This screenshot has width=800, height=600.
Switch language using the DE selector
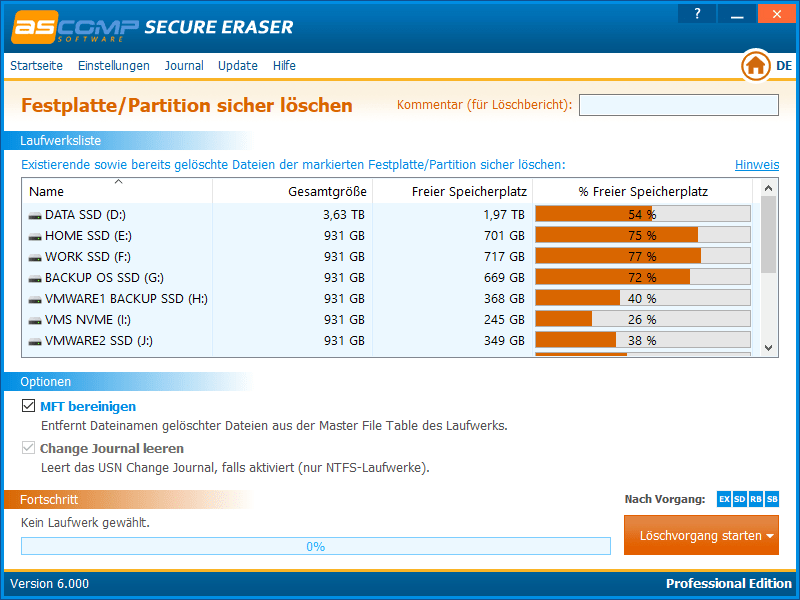pos(784,66)
